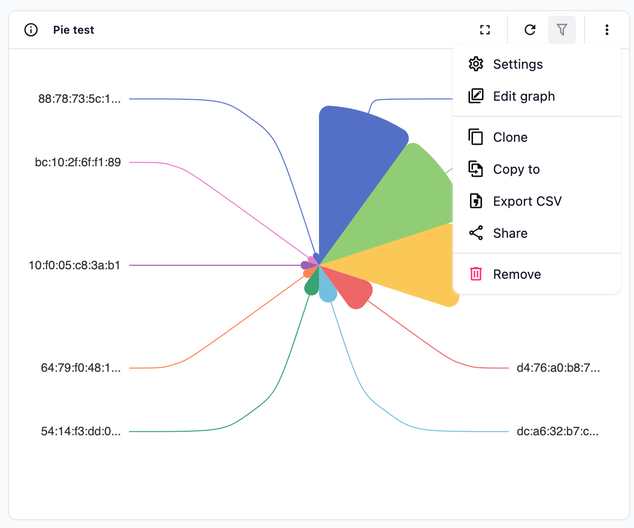Click the gear icon in menu

(x=476, y=64)
